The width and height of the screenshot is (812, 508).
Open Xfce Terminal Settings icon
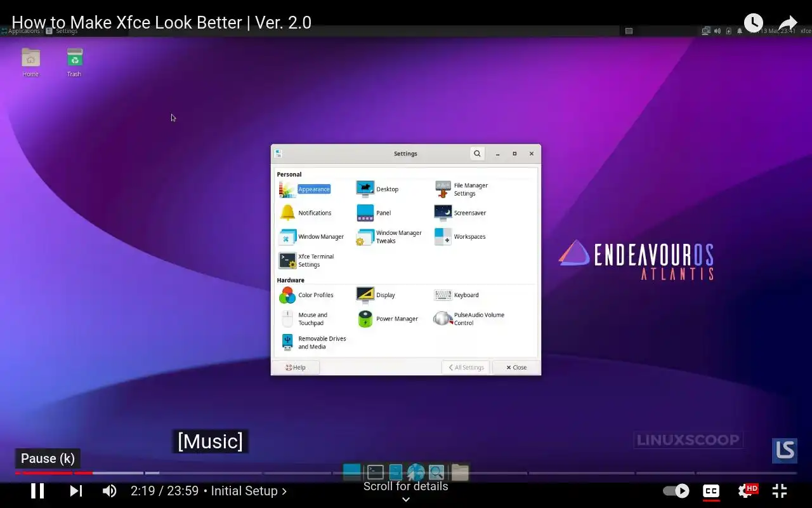click(x=287, y=260)
